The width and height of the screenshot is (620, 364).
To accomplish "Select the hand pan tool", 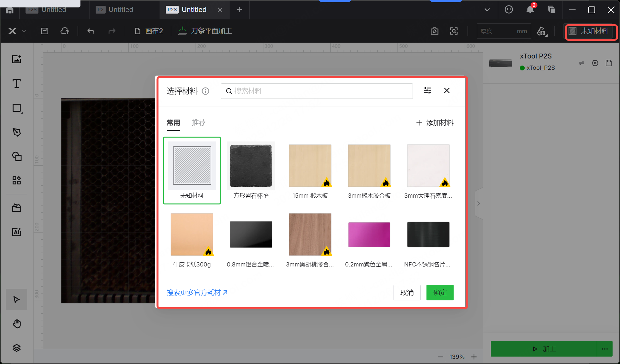I will click(x=16, y=324).
